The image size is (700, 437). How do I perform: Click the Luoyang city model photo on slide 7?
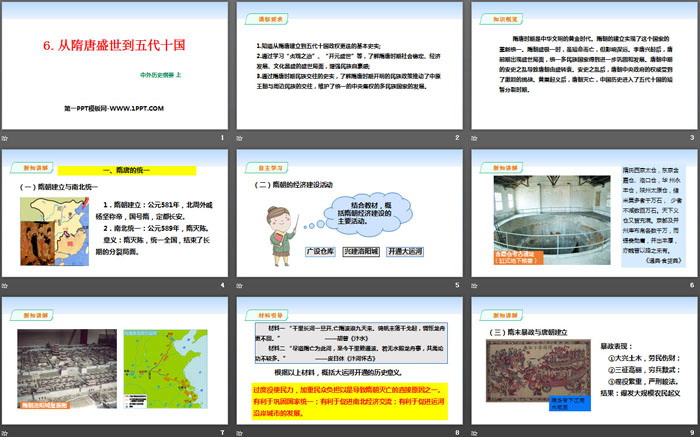pos(67,369)
